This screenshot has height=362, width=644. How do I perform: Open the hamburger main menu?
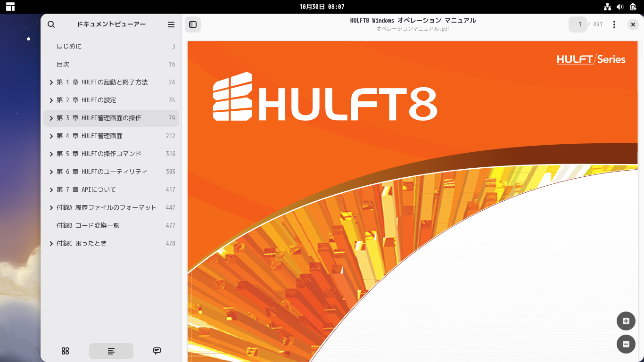pos(171,25)
